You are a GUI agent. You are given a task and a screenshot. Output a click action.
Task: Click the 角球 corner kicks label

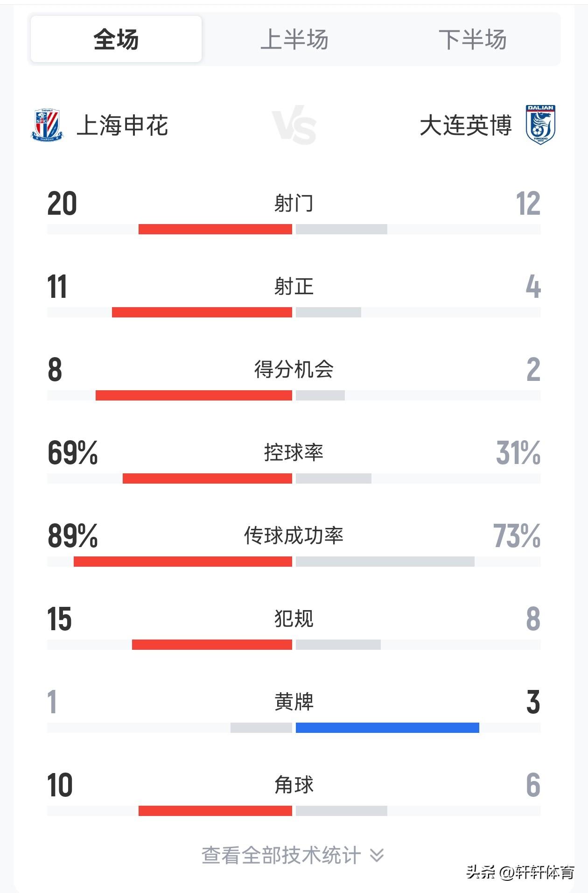coord(294,785)
